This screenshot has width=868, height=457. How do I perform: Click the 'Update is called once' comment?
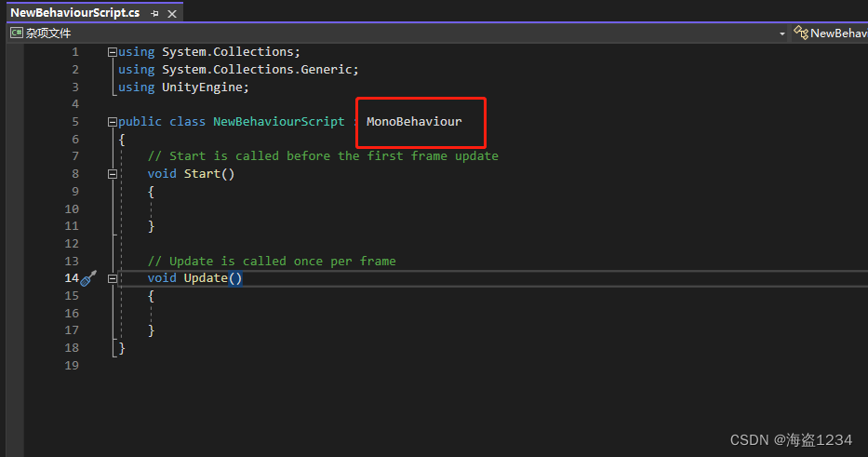click(272, 261)
